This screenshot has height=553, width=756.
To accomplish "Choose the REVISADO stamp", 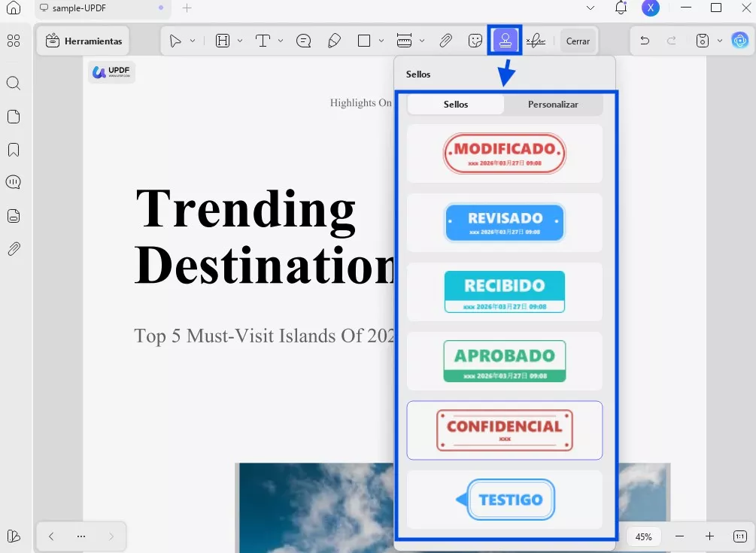I will (504, 223).
